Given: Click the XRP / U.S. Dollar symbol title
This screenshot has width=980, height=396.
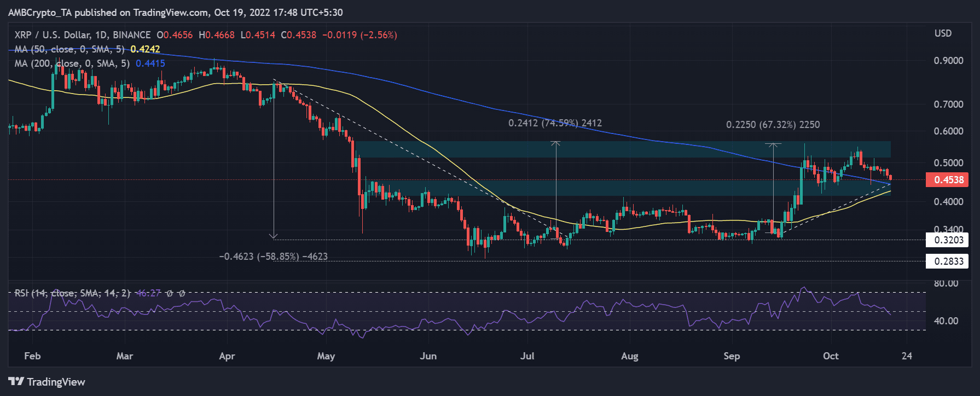Looking at the screenshot, I should [x=83, y=35].
